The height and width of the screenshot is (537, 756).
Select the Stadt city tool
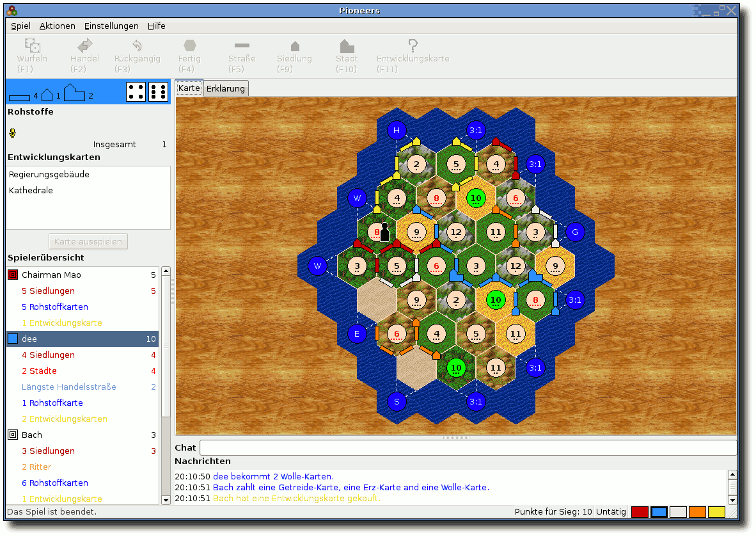[347, 46]
